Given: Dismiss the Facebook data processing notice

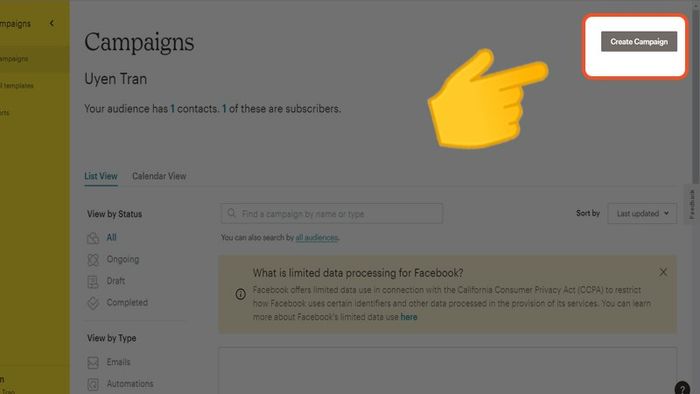Looking at the screenshot, I should click(663, 272).
